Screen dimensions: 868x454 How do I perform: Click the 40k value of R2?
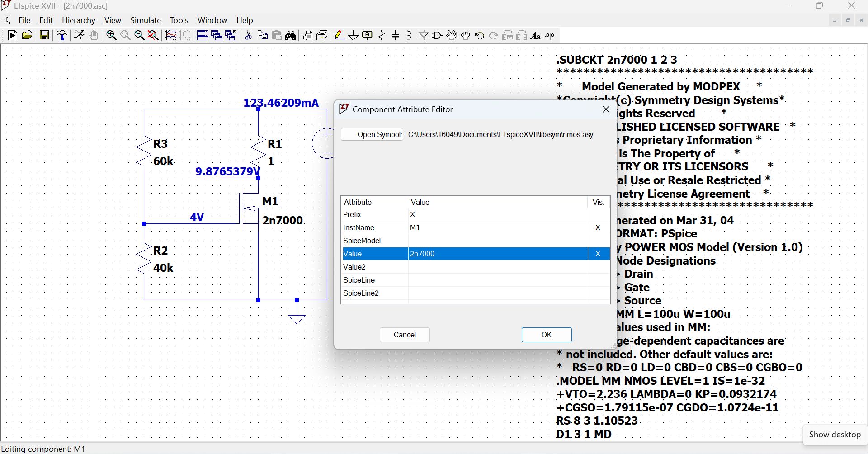tap(163, 268)
